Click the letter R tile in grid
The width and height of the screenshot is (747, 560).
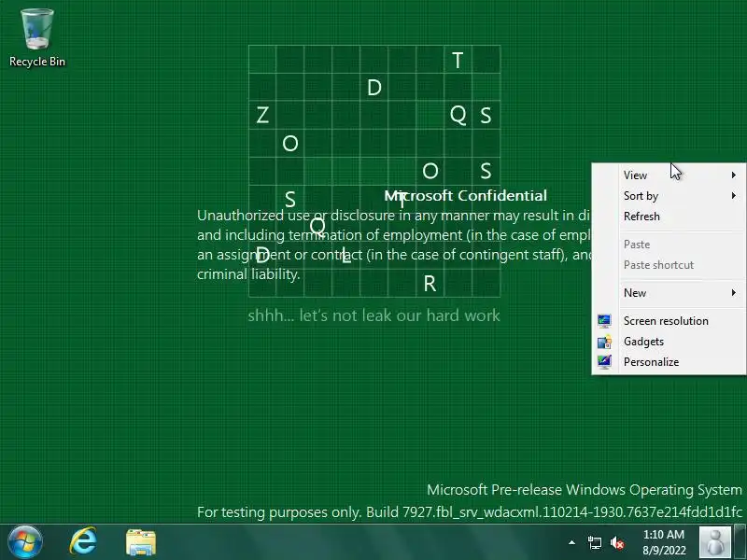pyautogui.click(x=430, y=284)
